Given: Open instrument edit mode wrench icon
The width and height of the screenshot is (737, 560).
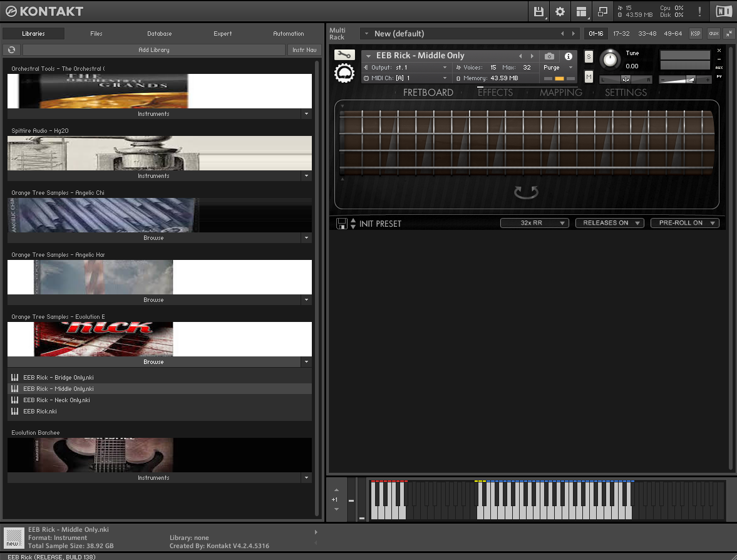Looking at the screenshot, I should point(344,55).
